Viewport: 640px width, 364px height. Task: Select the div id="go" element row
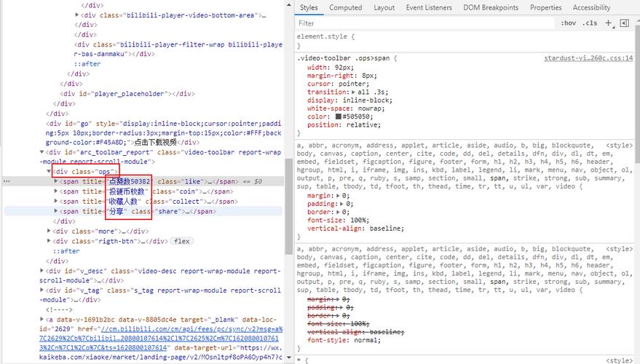pos(163,133)
